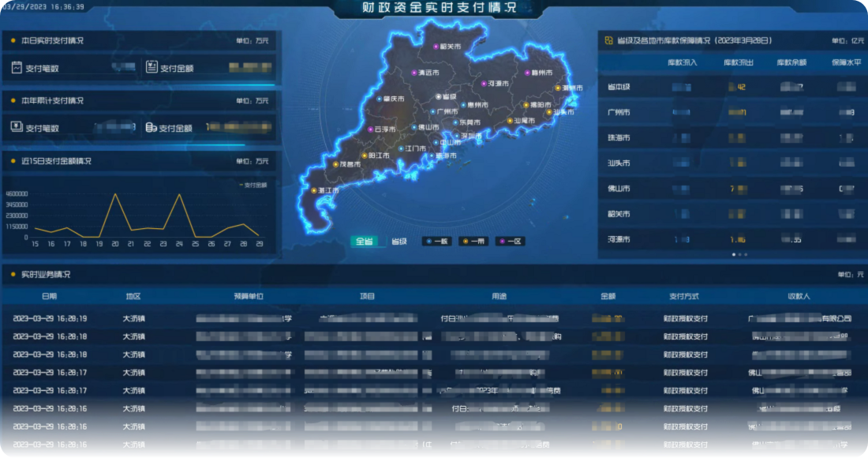
Task: Switch to the 全省 tab
Action: coord(364,242)
